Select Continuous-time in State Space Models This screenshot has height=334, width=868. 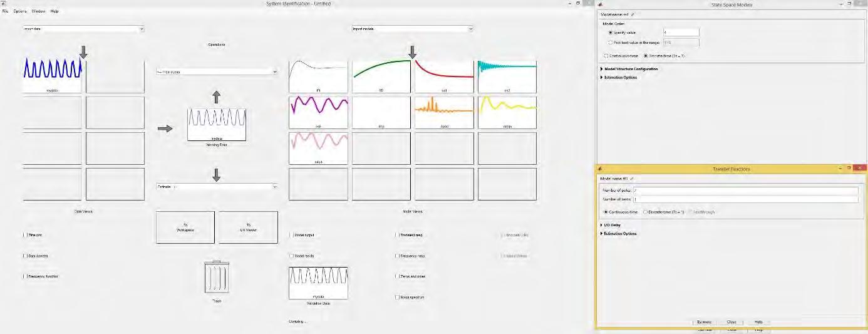605,56
